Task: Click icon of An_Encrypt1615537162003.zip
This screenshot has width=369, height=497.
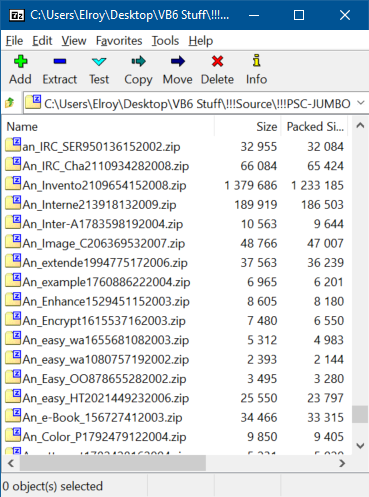Action: point(13,319)
